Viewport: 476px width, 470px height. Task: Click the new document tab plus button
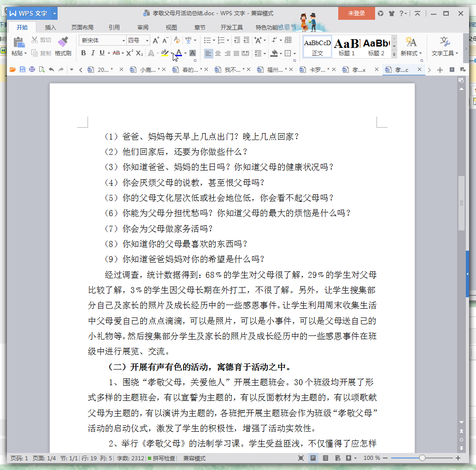coord(440,70)
